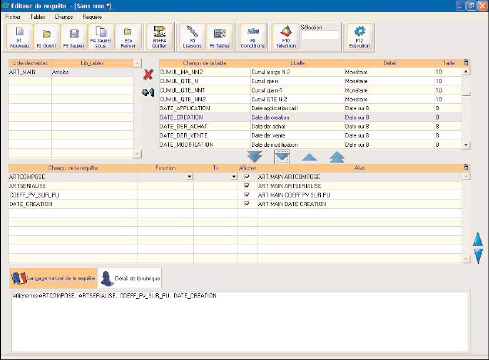Expand Tri dropdown for ARTCOMPOSE row
This screenshot has width=489, height=360.
coord(234,177)
